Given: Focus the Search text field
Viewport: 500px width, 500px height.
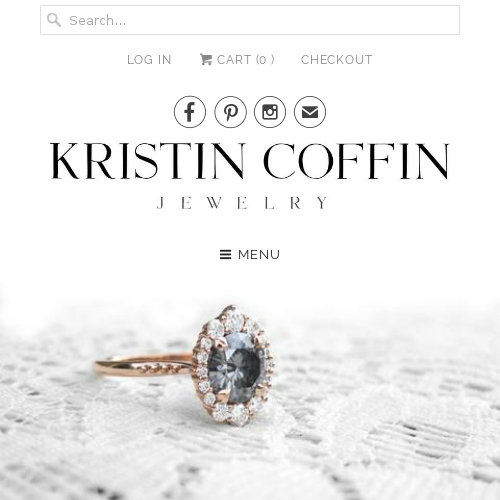Looking at the screenshot, I should pos(250,20).
